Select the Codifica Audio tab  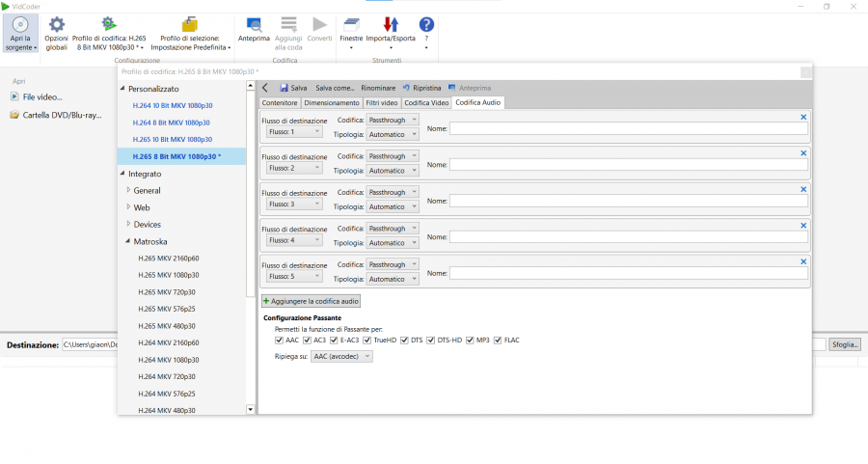tap(477, 102)
